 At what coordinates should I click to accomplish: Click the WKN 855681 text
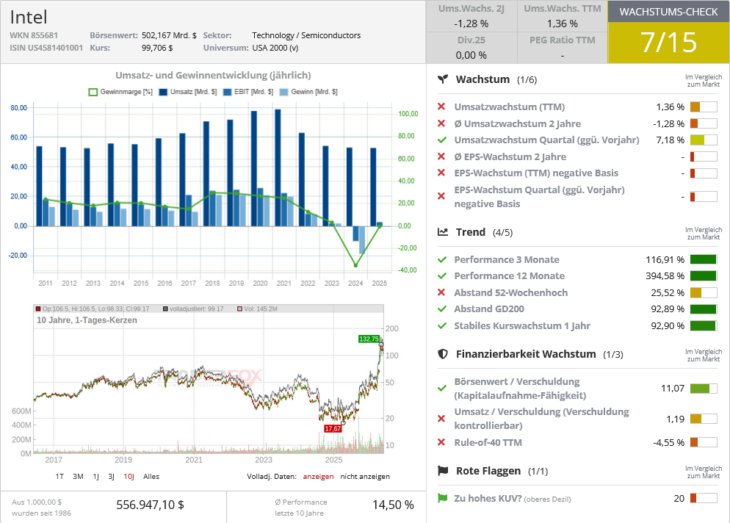click(34, 35)
